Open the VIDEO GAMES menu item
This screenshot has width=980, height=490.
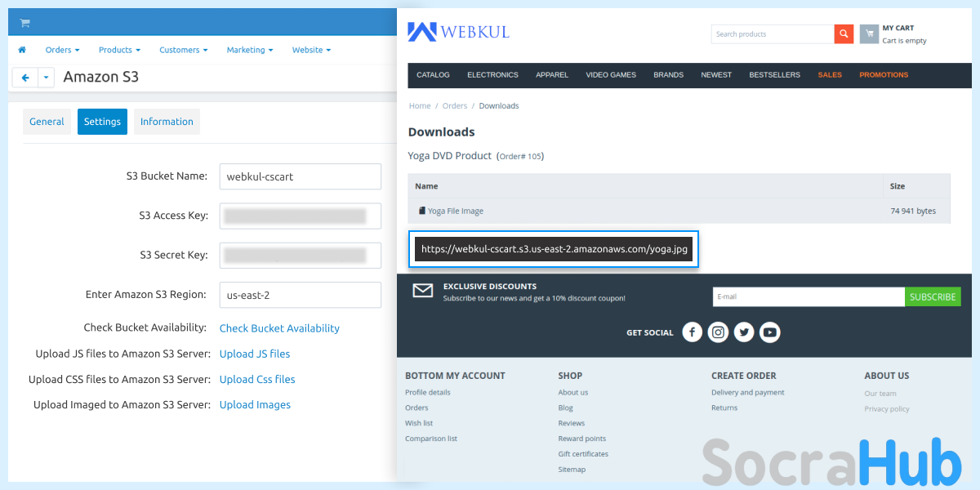(x=611, y=75)
